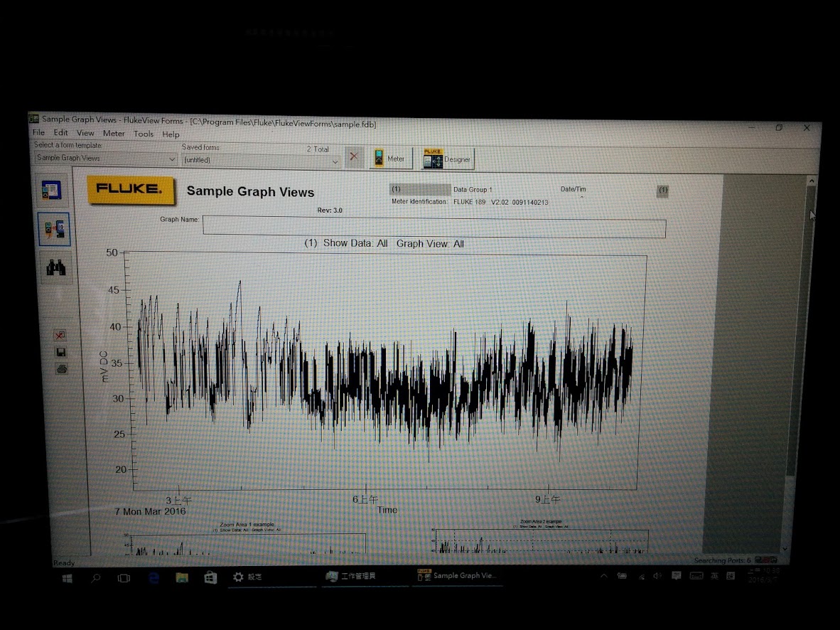Click the delete form icon with red X
This screenshot has height=630, width=840.
[x=60, y=336]
